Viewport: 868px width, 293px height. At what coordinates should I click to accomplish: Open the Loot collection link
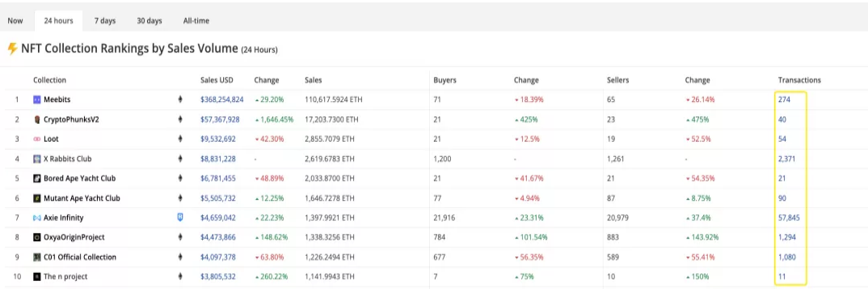51,139
